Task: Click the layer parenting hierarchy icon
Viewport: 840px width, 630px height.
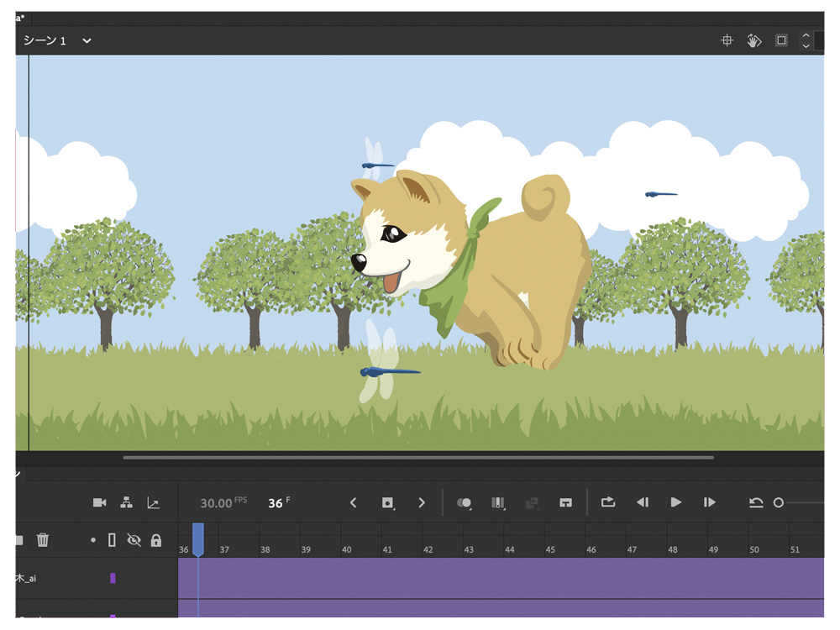Action: 126,502
